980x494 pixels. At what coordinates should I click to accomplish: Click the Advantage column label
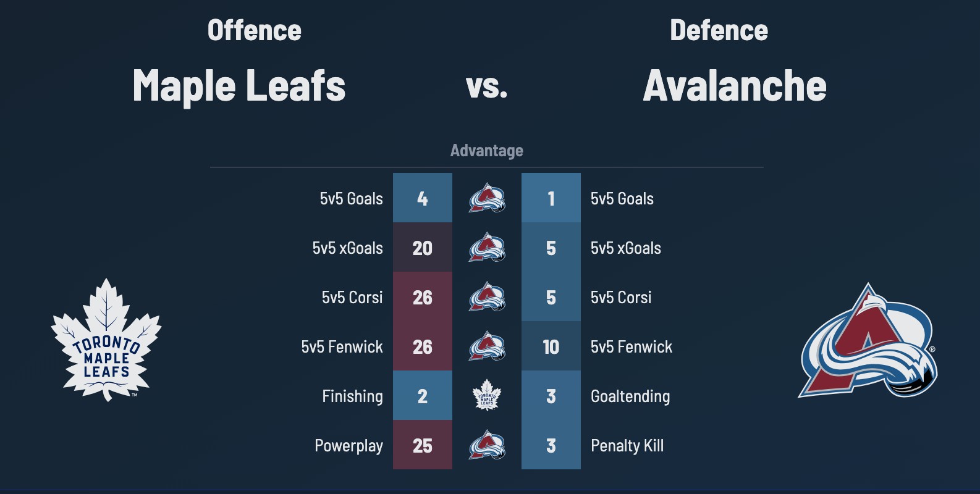coord(487,150)
